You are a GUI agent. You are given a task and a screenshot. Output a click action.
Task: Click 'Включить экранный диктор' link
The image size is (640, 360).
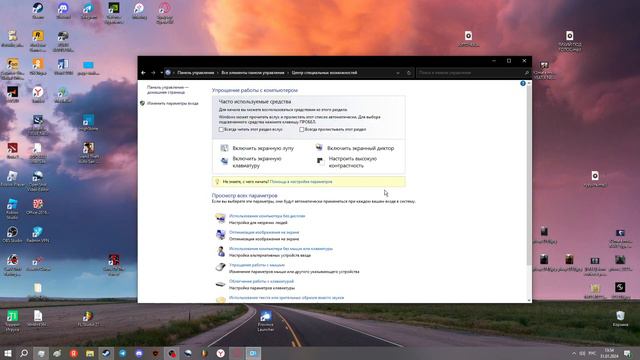(x=360, y=148)
